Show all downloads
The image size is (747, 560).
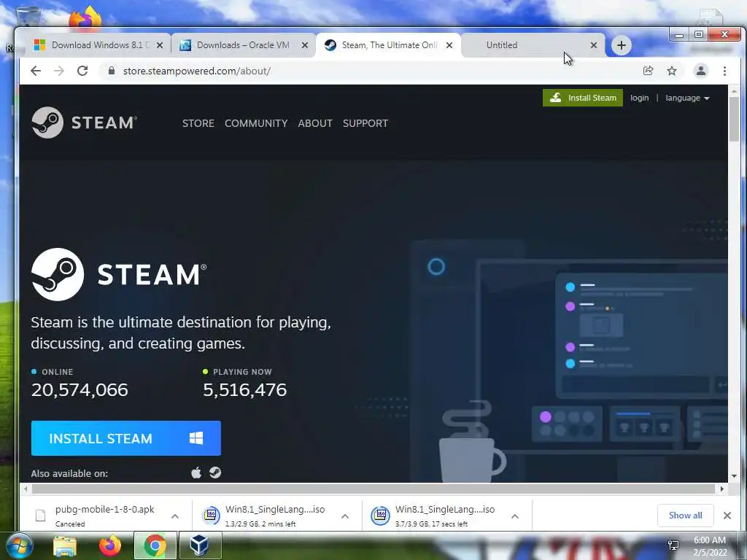tap(685, 516)
